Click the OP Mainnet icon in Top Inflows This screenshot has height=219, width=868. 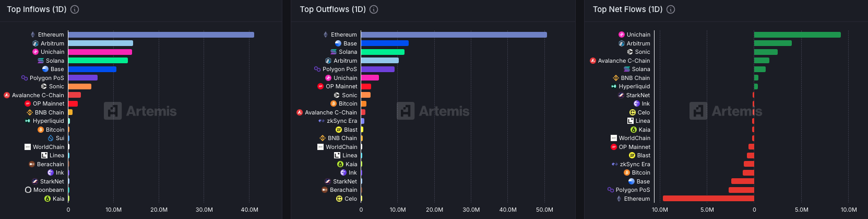[x=28, y=103]
